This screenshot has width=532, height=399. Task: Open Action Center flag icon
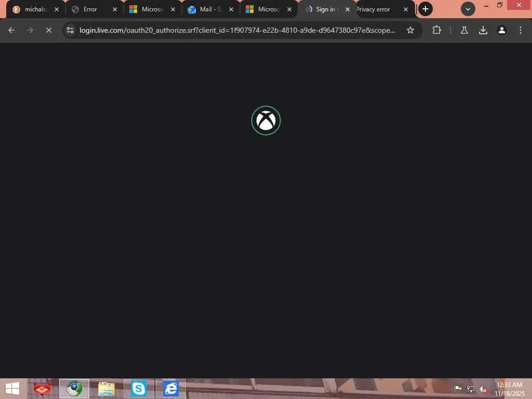tap(457, 389)
